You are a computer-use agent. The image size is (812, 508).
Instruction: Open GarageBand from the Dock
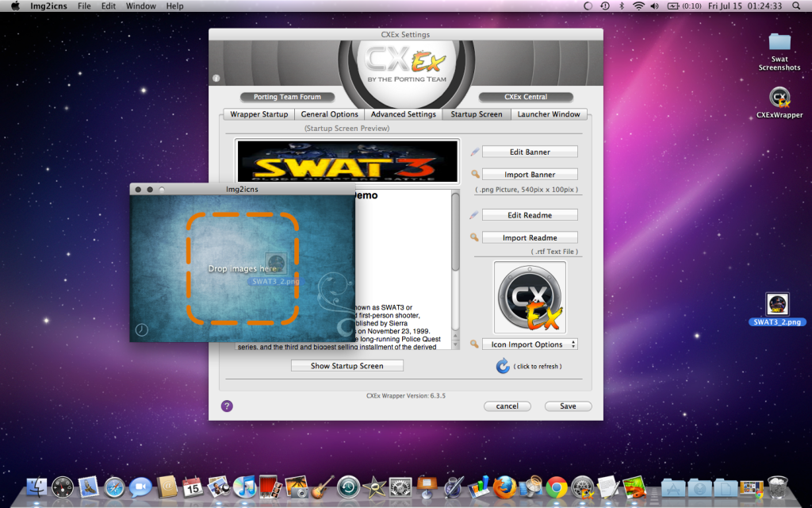[323, 488]
